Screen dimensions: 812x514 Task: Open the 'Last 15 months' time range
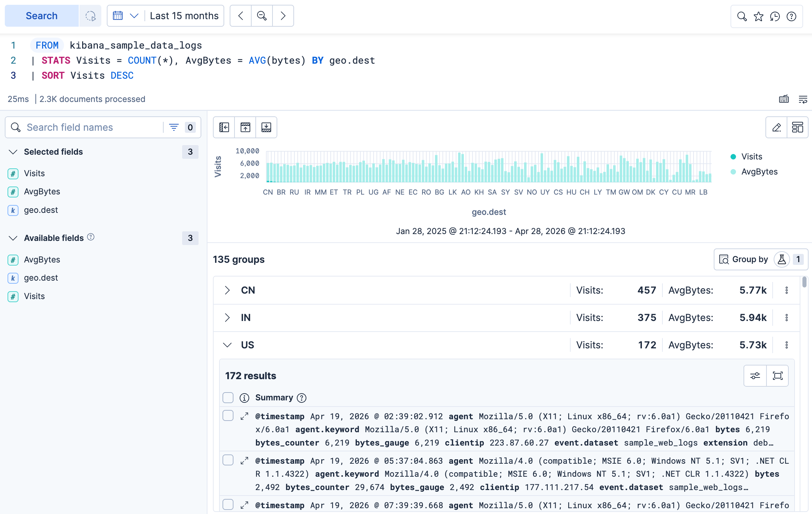184,16
